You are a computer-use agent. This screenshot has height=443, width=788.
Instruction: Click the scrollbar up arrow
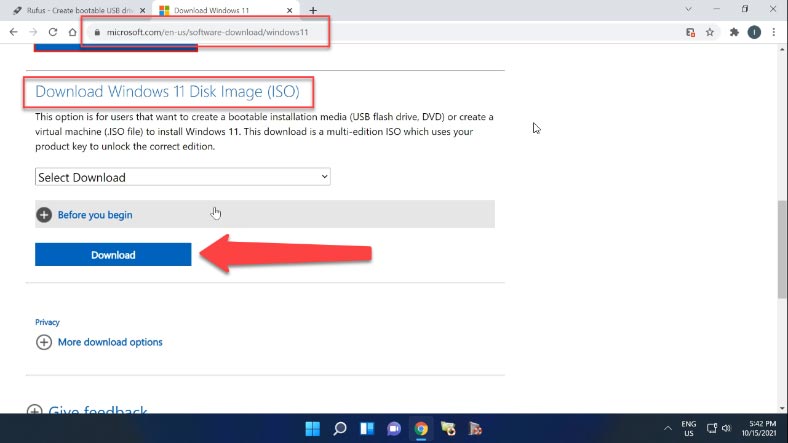pos(782,49)
